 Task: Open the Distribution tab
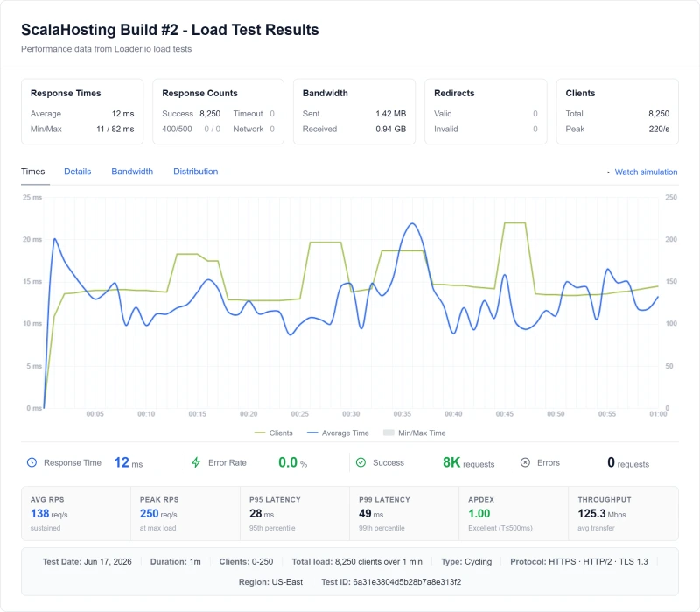click(x=195, y=172)
